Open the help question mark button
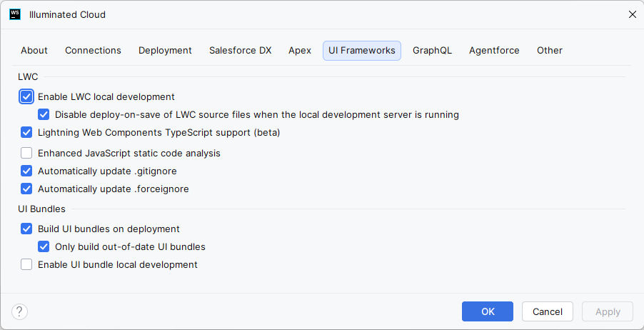The image size is (644, 330). point(20,311)
